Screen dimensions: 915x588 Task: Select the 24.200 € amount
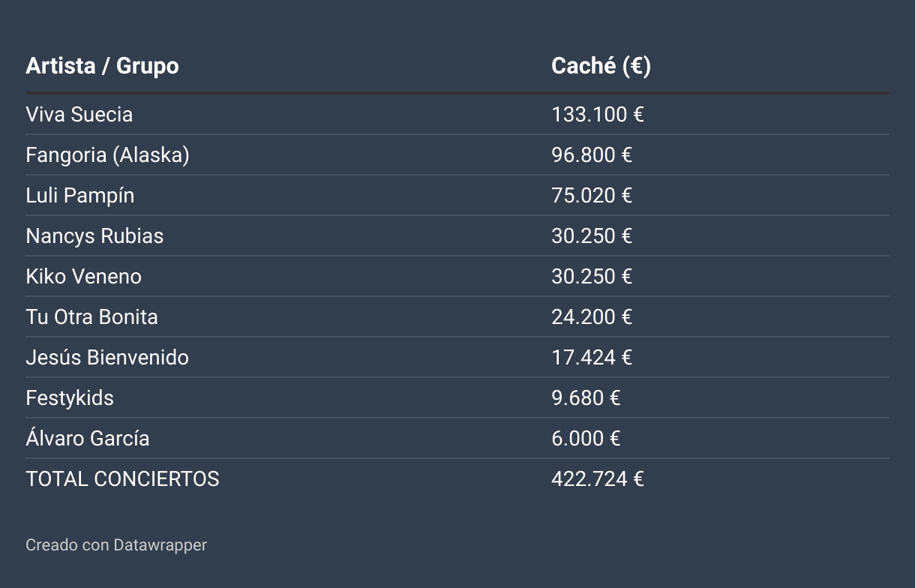point(592,317)
